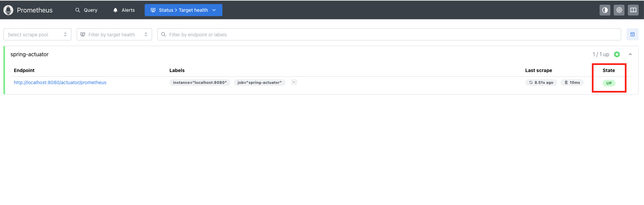Open the localhost:8080 actuator prometheus endpoint link
The image size is (644, 205).
point(60,82)
